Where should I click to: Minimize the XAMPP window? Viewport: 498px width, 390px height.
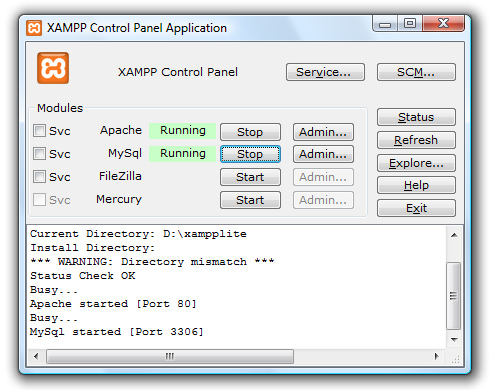point(385,24)
